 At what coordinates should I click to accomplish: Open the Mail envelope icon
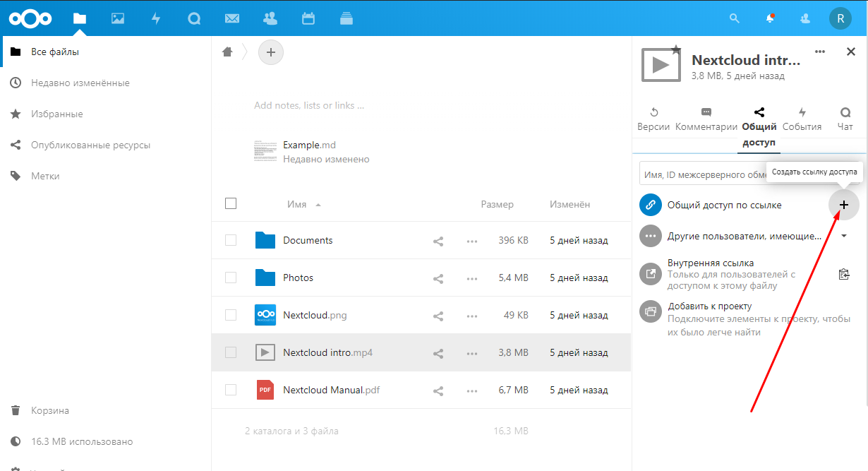(231, 18)
